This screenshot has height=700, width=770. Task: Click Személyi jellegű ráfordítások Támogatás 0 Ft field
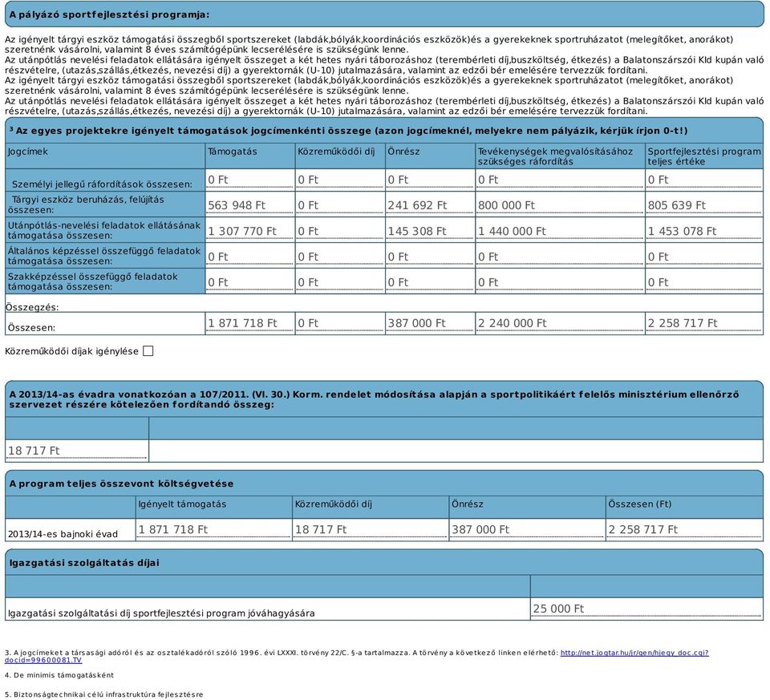coord(249,180)
